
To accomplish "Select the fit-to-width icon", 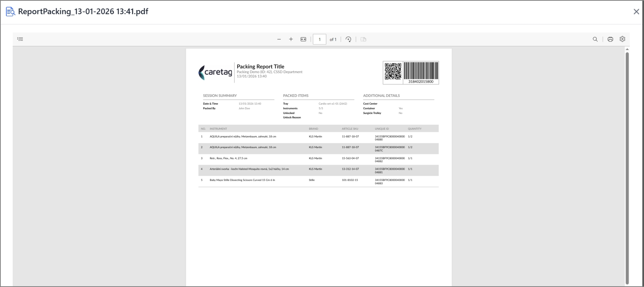I will click(x=303, y=39).
